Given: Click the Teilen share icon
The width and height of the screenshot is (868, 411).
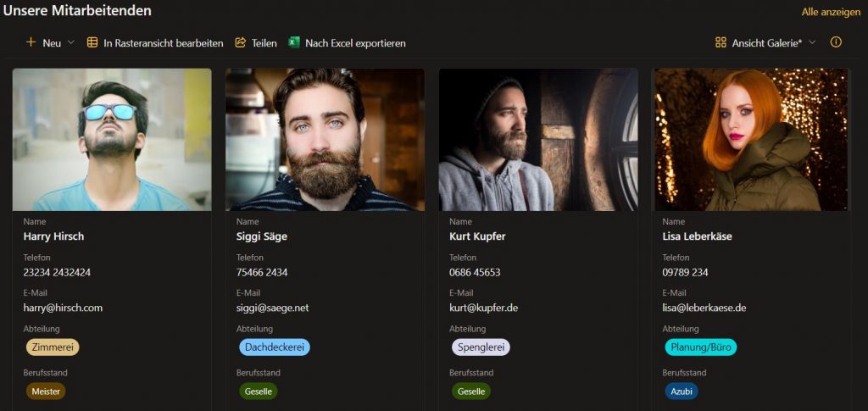Looking at the screenshot, I should (x=241, y=42).
